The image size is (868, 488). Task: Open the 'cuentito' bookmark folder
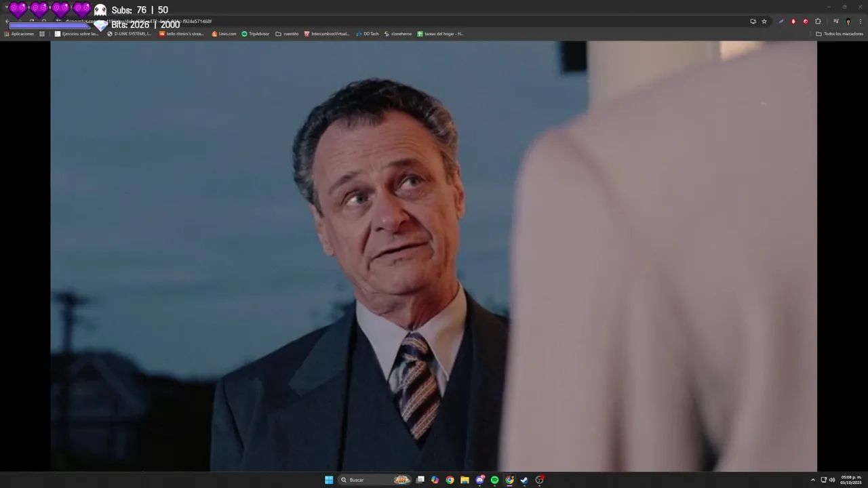point(287,34)
